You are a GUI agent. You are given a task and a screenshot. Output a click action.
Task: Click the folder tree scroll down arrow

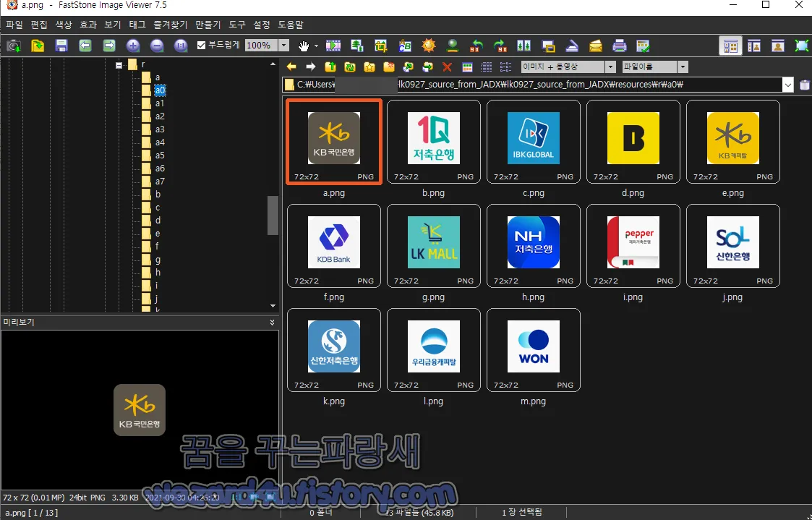coord(273,306)
